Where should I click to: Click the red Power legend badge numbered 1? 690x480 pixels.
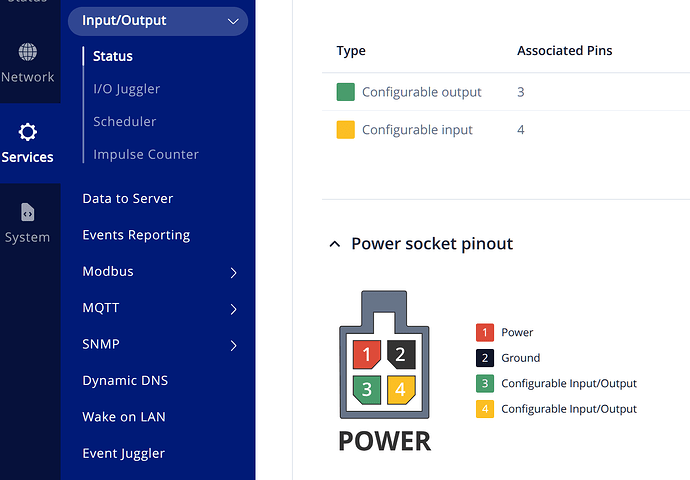coord(485,333)
